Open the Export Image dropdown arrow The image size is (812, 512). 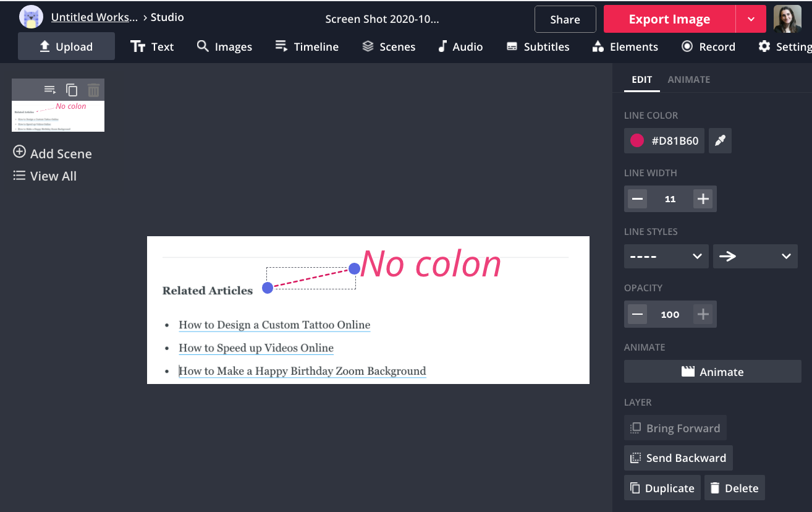(751, 19)
